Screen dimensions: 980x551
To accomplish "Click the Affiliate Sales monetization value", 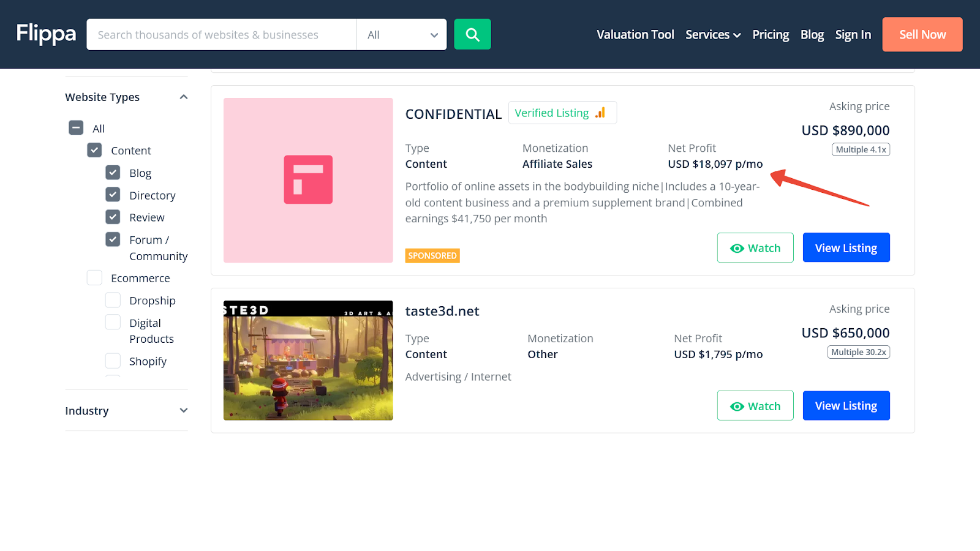I will tap(557, 164).
